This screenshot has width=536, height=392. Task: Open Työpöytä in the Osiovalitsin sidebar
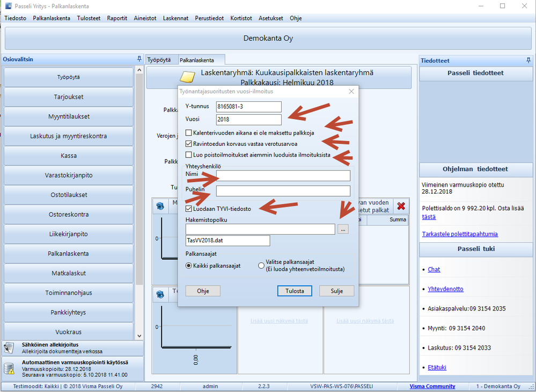(x=68, y=77)
